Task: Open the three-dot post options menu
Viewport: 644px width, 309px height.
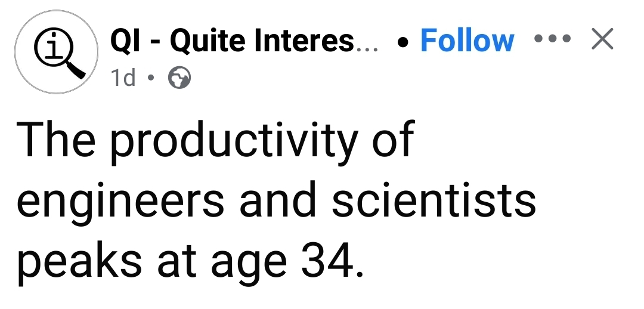Action: click(x=553, y=39)
